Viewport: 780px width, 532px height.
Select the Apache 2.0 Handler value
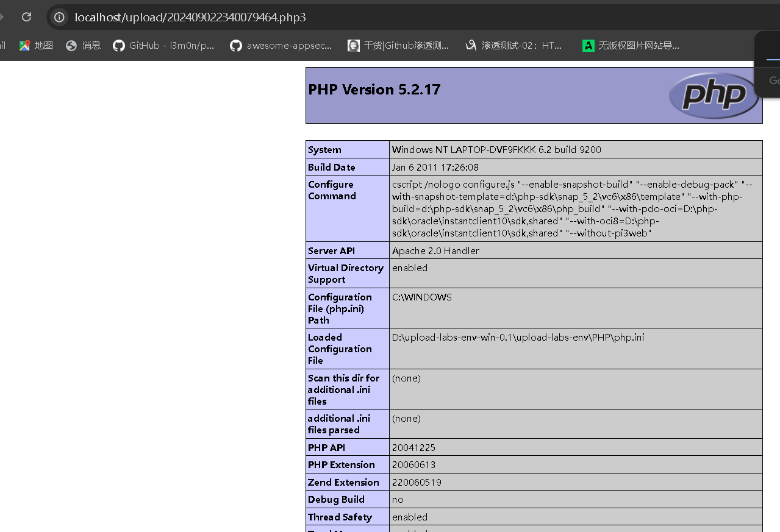[x=435, y=250]
